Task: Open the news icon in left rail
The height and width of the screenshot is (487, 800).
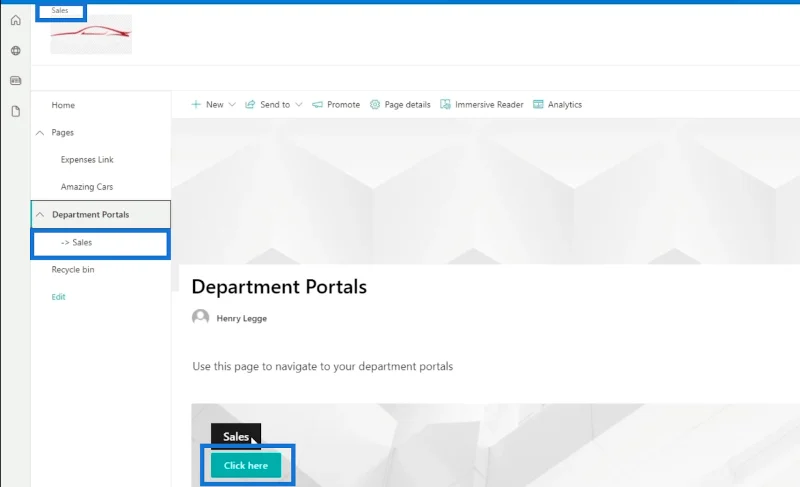Action: coord(16,81)
